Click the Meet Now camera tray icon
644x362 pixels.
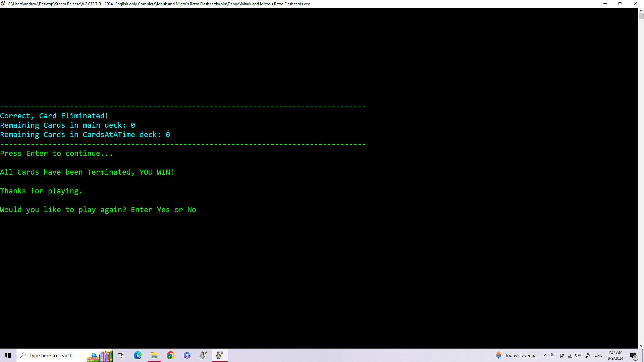[562, 355]
